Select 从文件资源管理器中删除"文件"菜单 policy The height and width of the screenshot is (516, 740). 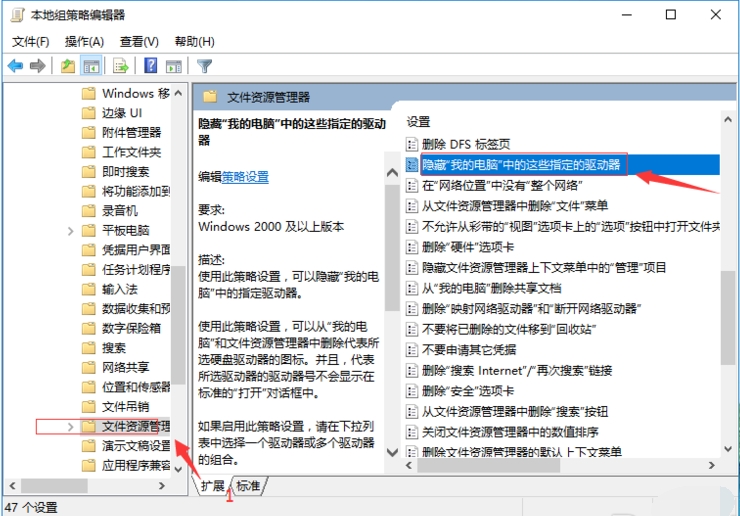tap(515, 206)
